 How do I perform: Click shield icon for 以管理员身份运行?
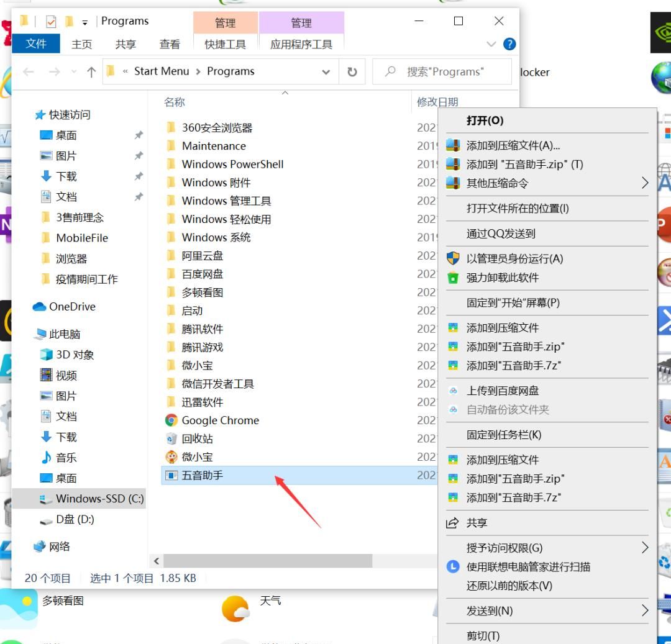coord(453,258)
